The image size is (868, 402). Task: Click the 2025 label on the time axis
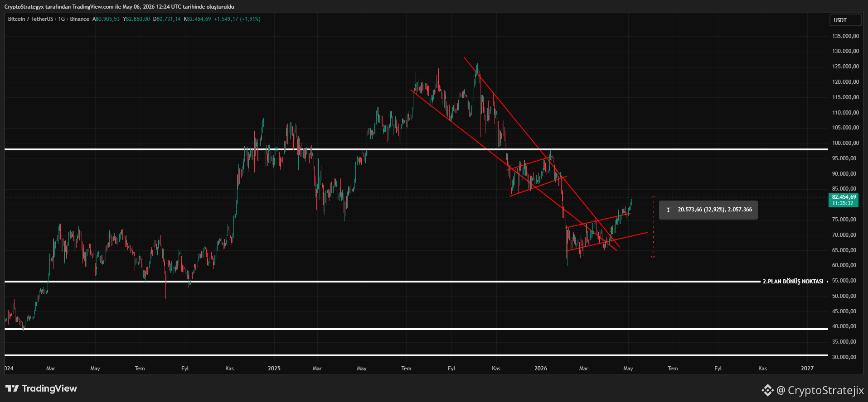tap(274, 368)
